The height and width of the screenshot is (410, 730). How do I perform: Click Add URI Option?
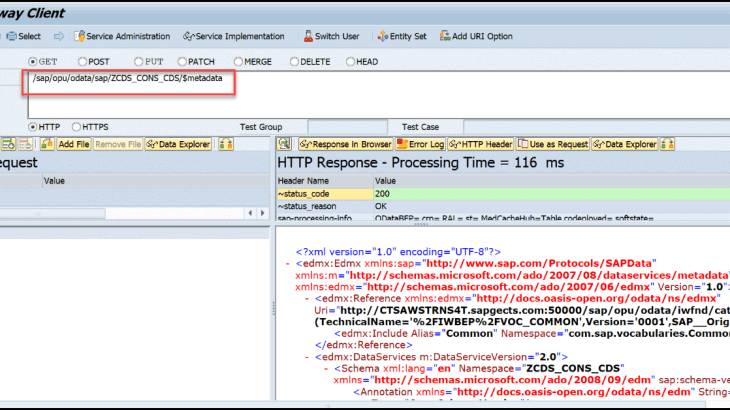click(476, 36)
